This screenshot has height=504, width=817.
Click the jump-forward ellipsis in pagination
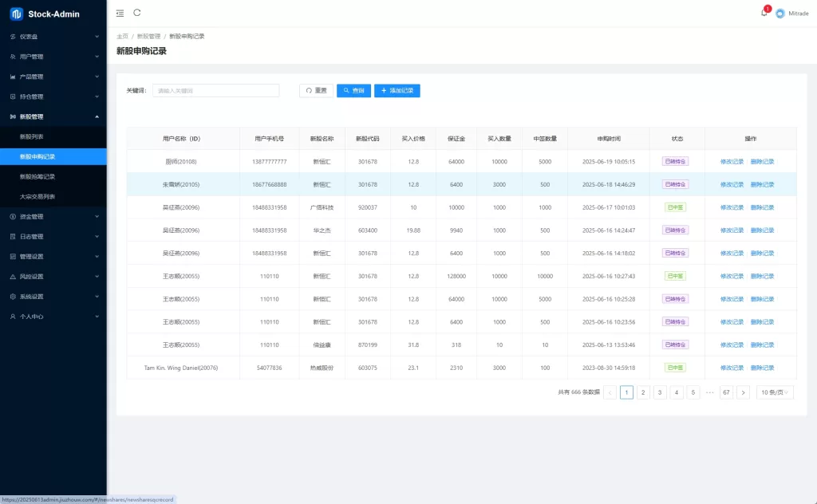click(x=709, y=392)
